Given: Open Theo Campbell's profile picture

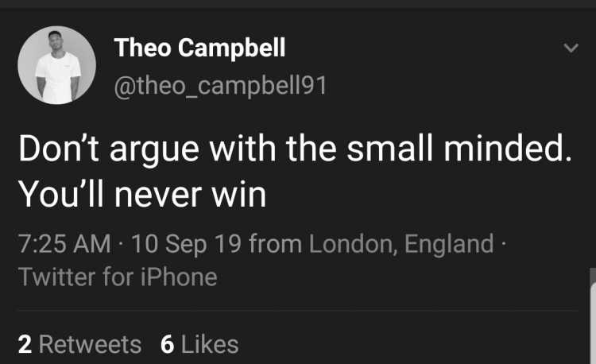Looking at the screenshot, I should tap(56, 65).
